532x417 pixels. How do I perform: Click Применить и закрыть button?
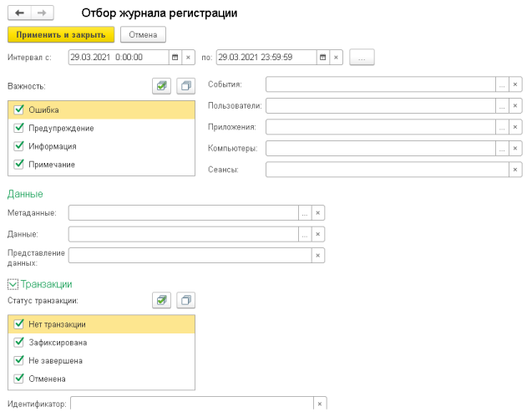coord(61,34)
